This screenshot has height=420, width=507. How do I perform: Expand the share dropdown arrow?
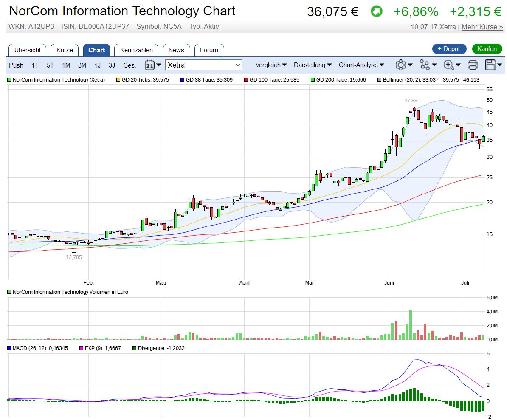point(434,65)
